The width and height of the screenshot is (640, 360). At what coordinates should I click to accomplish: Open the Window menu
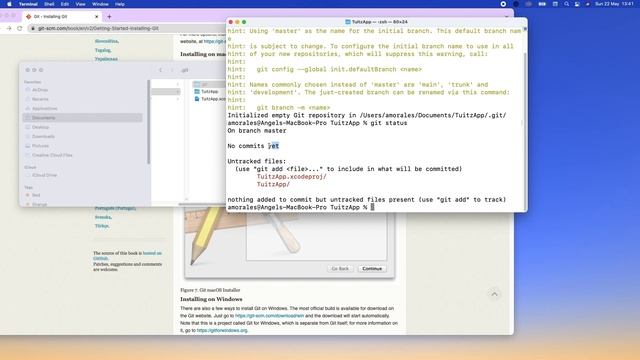[100, 4]
